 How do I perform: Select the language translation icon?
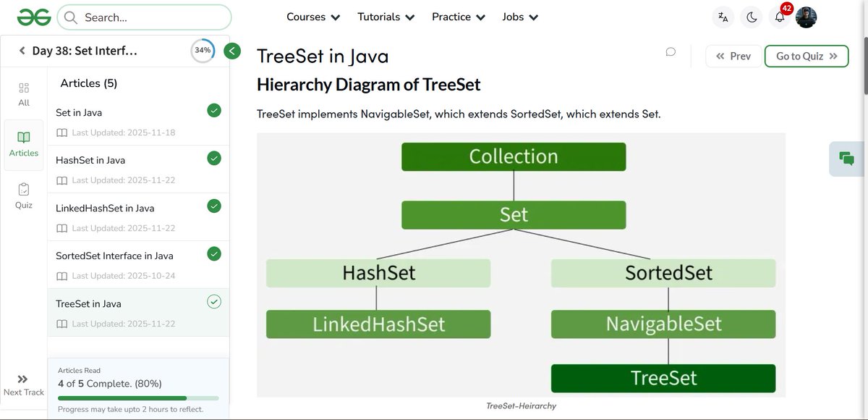click(723, 16)
